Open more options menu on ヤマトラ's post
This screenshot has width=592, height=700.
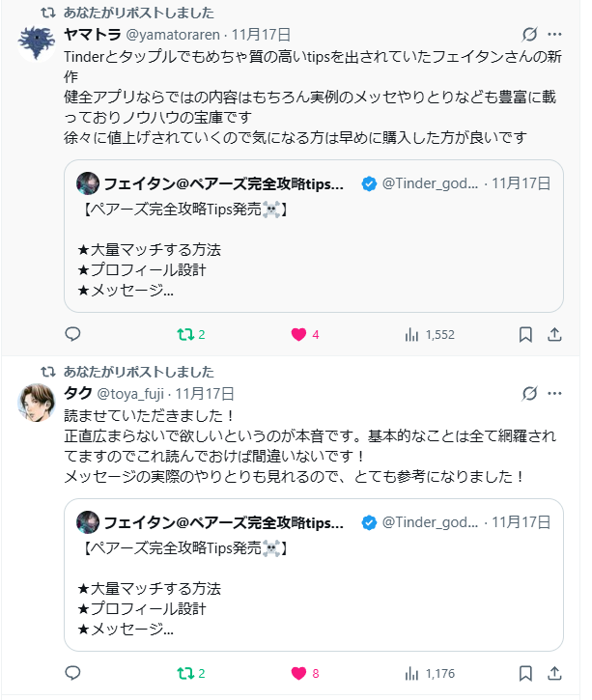(554, 34)
